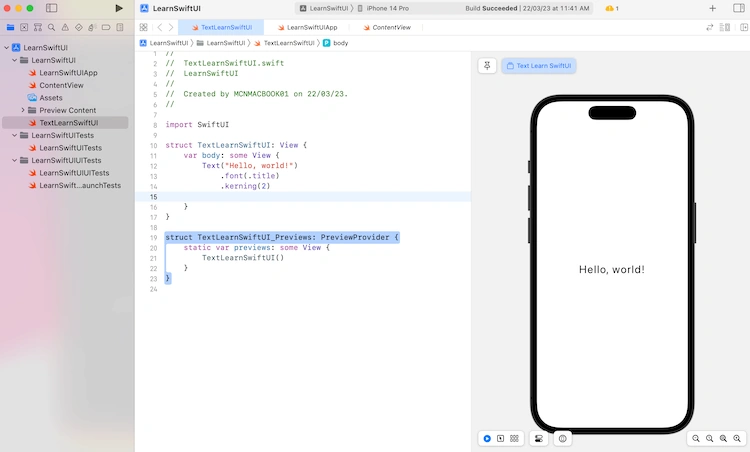Click the highlighted empty line 15 in the editor
This screenshot has height=452, width=750.
pos(303,197)
